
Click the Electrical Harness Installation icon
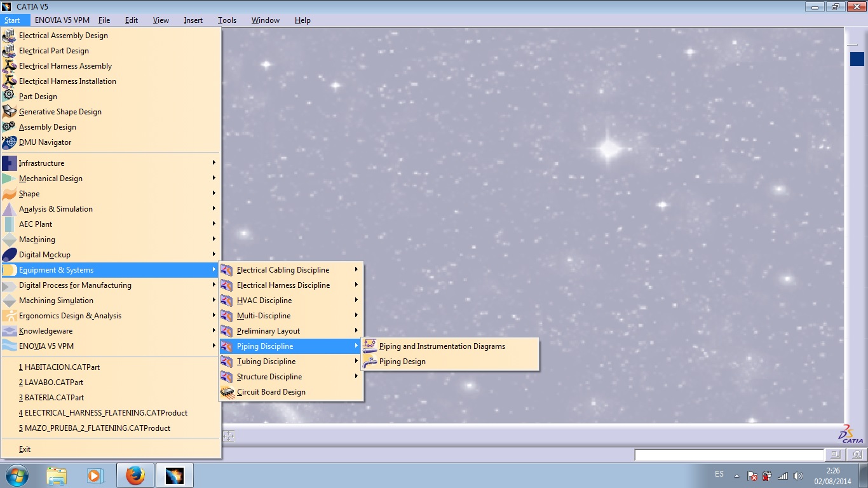point(9,81)
